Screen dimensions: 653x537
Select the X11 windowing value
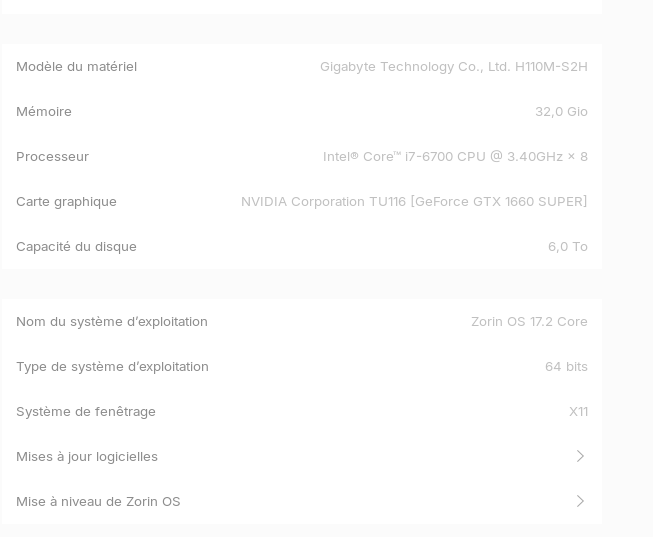[578, 411]
